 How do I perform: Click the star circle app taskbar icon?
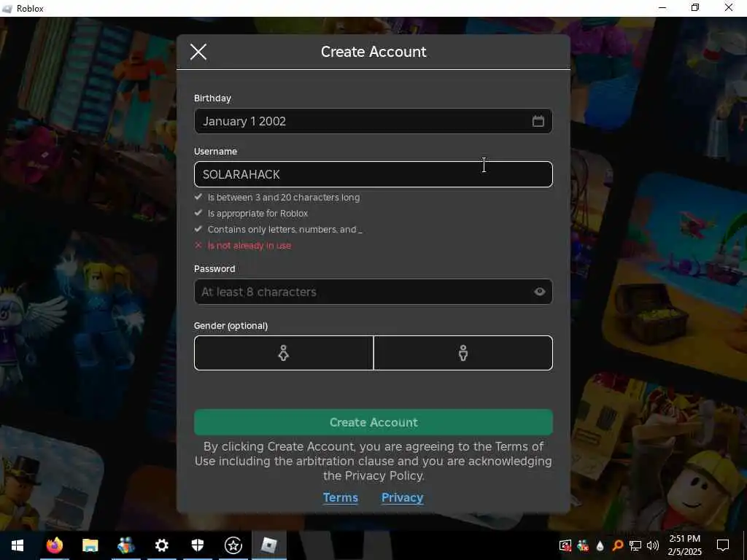pyautogui.click(x=233, y=545)
